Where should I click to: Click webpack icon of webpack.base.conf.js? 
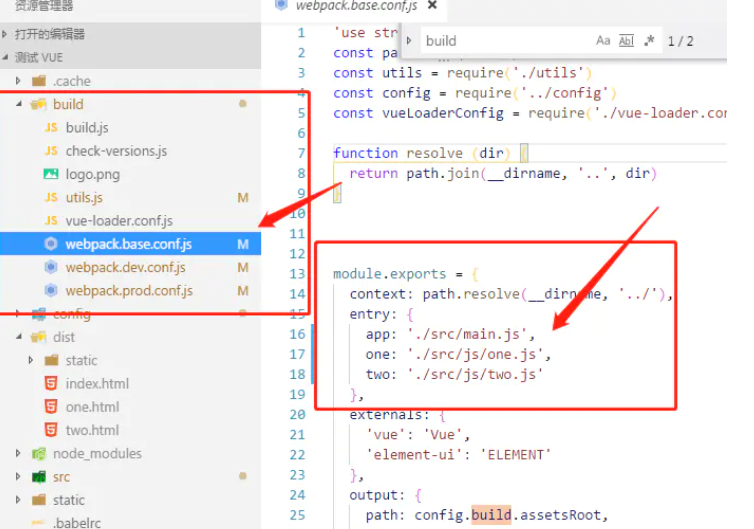[51, 244]
